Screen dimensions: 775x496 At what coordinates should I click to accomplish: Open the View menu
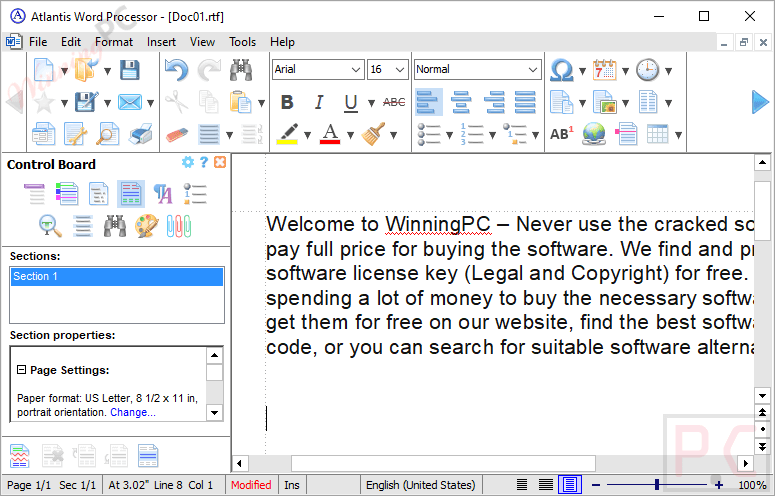click(x=202, y=42)
